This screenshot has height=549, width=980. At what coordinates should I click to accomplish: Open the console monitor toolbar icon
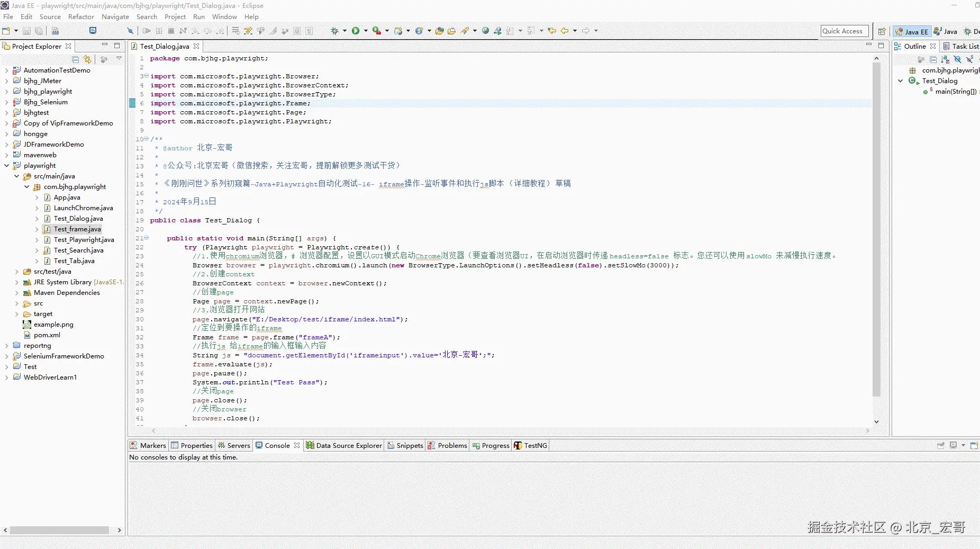point(93,31)
